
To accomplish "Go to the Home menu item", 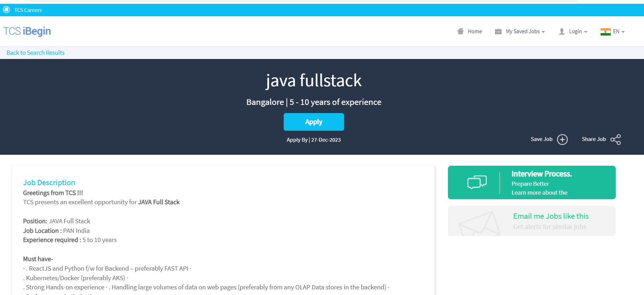I will pos(475,31).
